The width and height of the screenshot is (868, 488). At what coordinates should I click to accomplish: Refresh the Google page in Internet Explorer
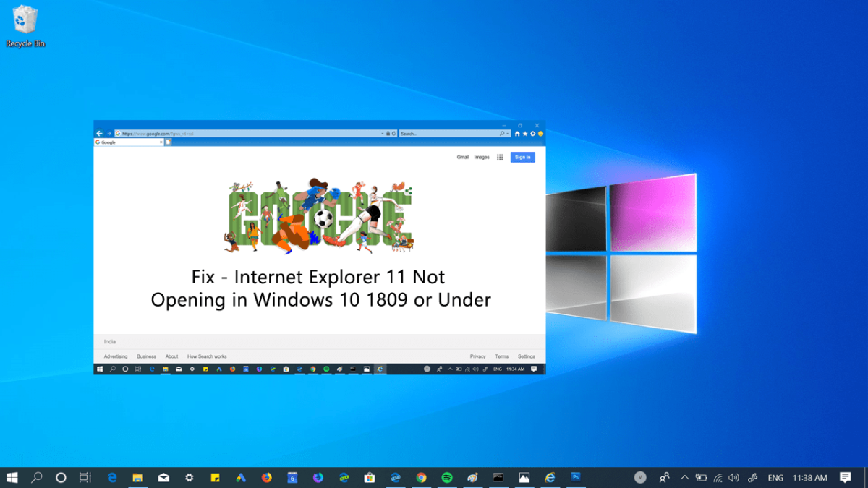(394, 133)
